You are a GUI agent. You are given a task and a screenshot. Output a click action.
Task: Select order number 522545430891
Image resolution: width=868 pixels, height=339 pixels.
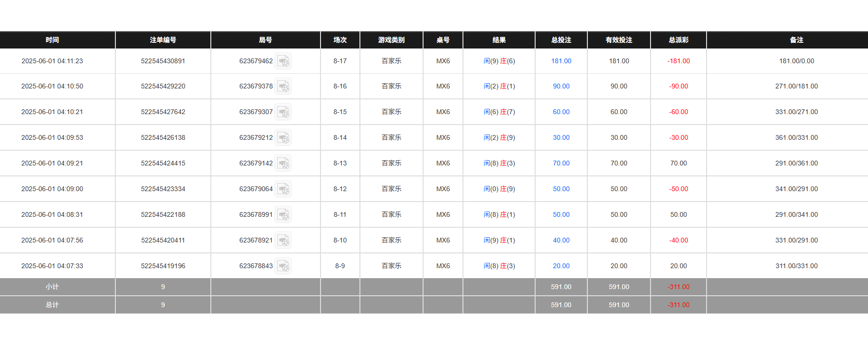coord(163,61)
